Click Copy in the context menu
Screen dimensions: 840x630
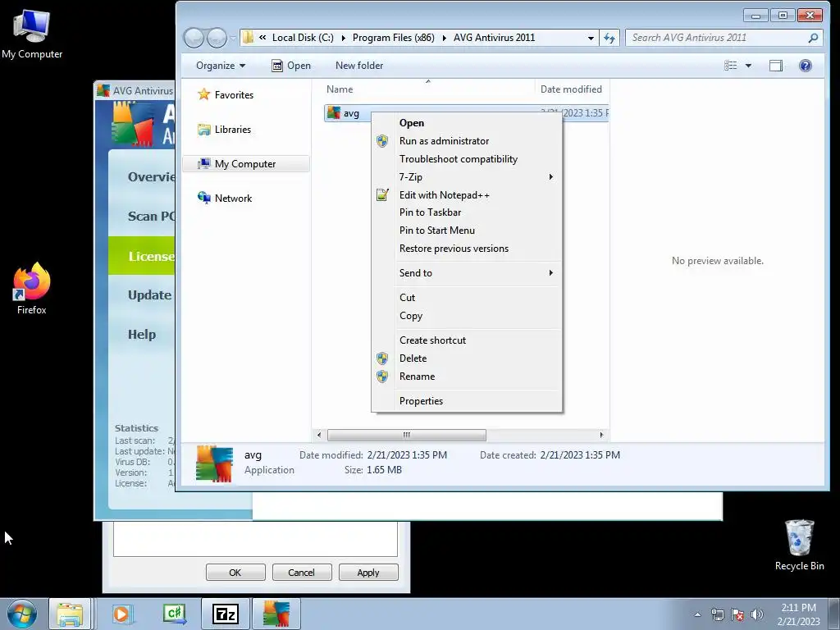coord(411,316)
